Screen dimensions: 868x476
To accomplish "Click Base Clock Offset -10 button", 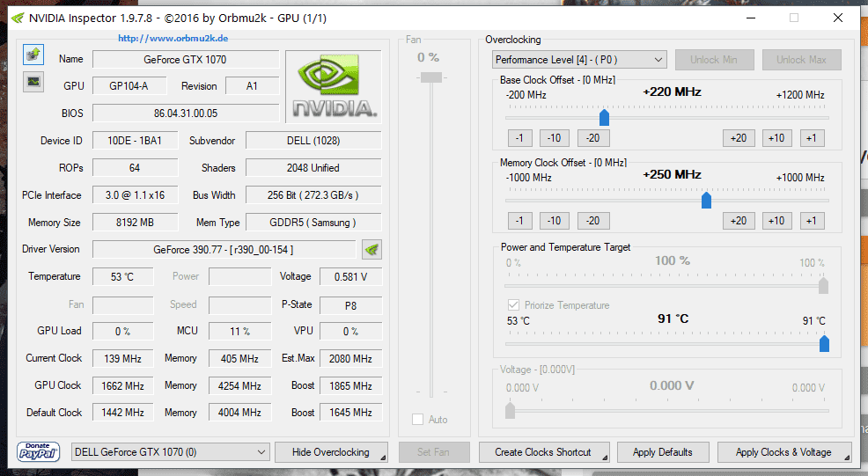I will (x=555, y=138).
